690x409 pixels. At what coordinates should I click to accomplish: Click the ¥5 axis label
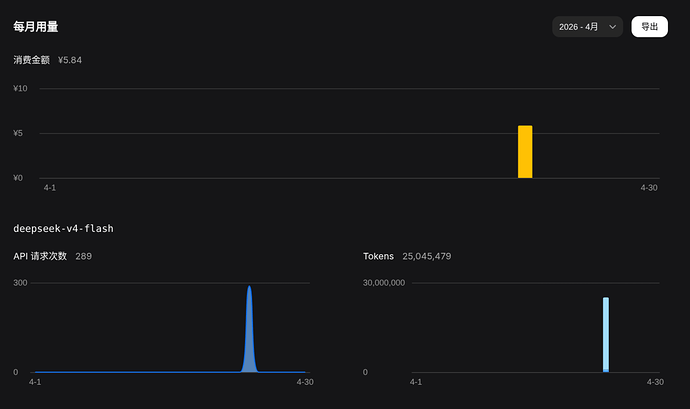coord(18,133)
